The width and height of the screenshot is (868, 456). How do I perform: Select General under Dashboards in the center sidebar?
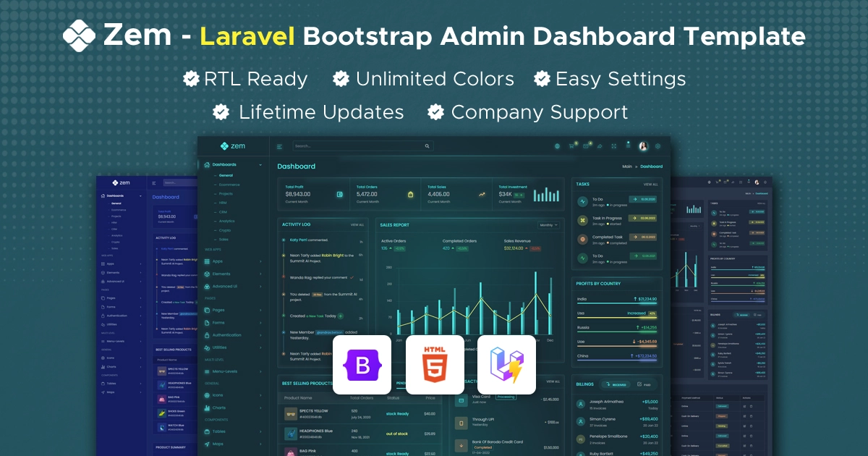(x=226, y=175)
